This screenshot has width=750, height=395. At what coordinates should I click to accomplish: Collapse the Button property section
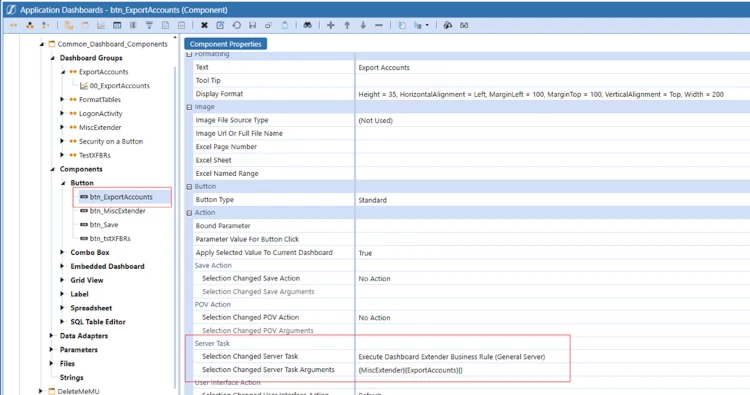point(189,187)
